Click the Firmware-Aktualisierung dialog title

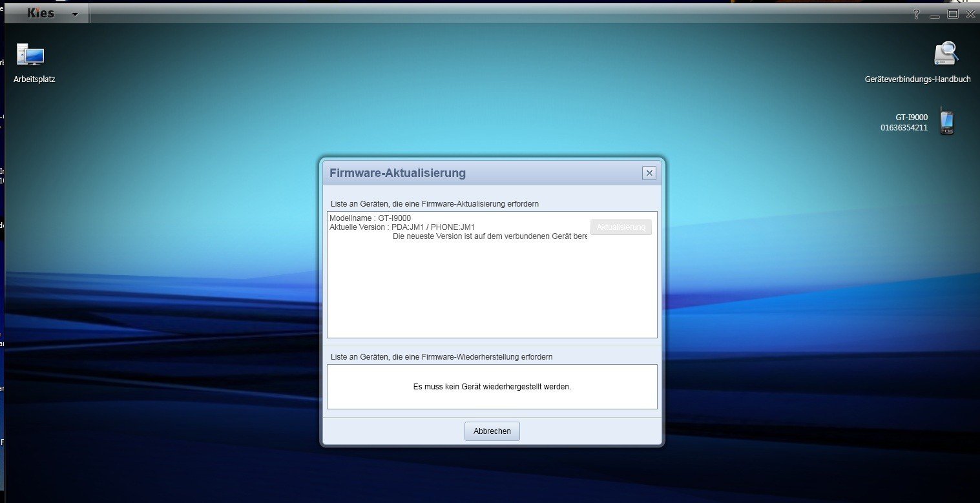click(397, 173)
